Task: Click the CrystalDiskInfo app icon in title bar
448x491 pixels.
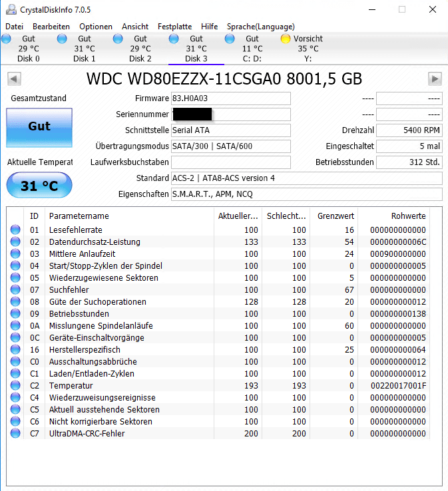Action: coord(11,9)
